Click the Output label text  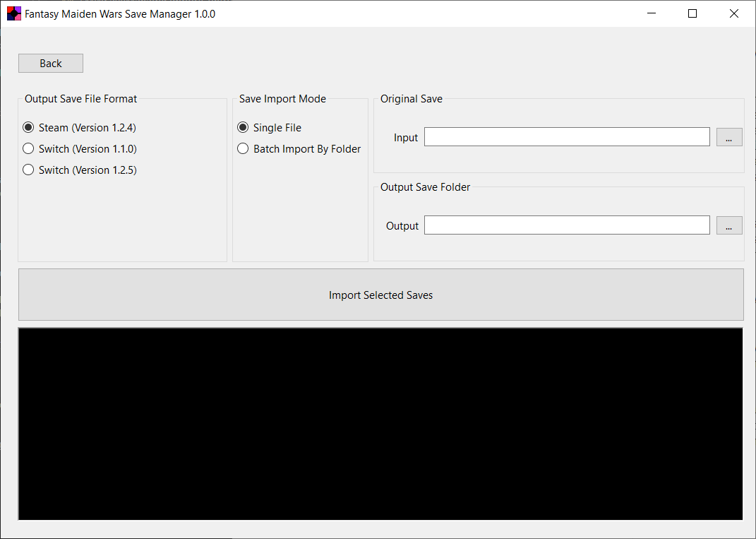coord(402,226)
